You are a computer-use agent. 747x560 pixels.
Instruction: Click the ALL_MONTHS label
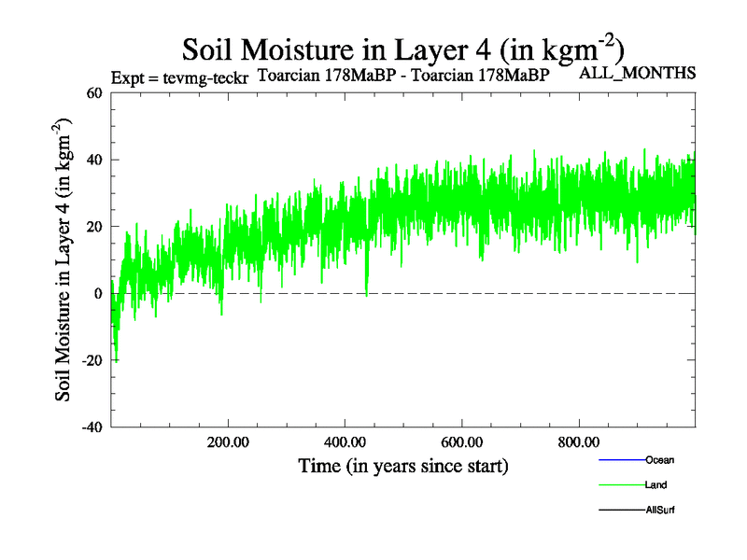coord(638,73)
